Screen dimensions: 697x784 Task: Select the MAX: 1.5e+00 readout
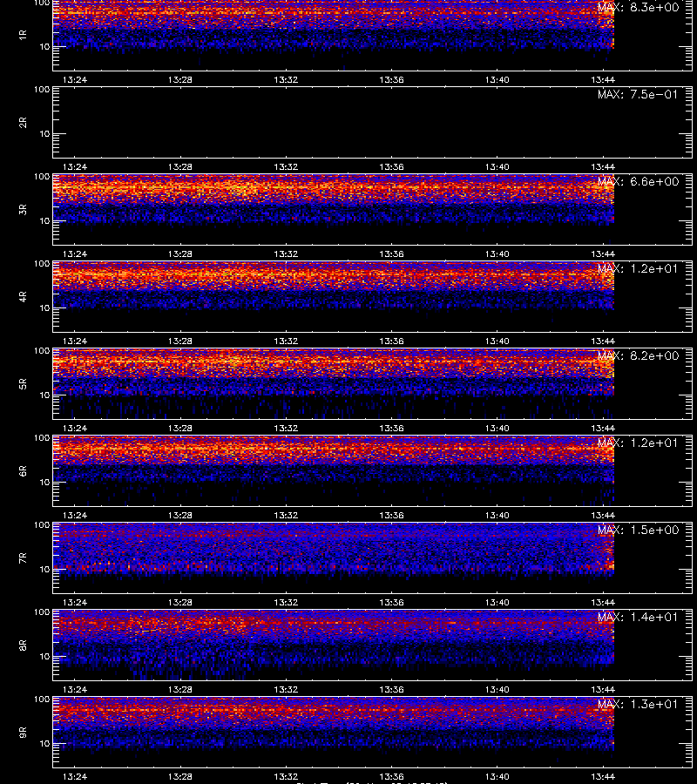point(638,530)
